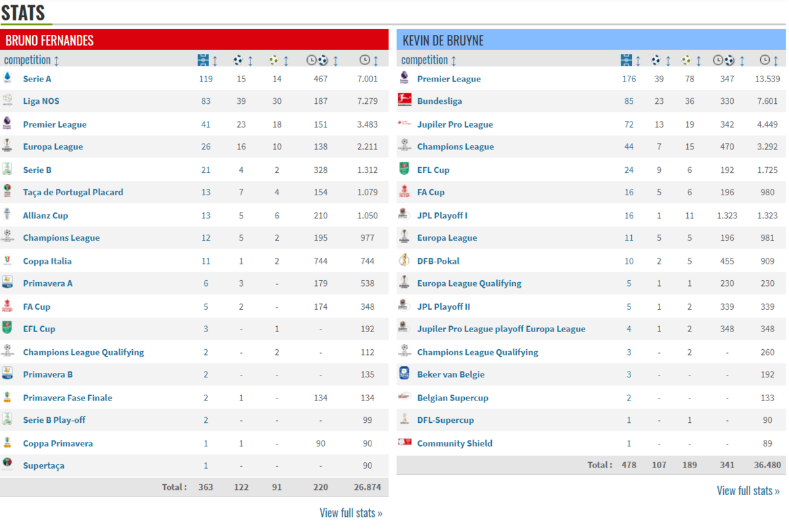Sort Kevin De Bruyne table by competition

(x=427, y=60)
